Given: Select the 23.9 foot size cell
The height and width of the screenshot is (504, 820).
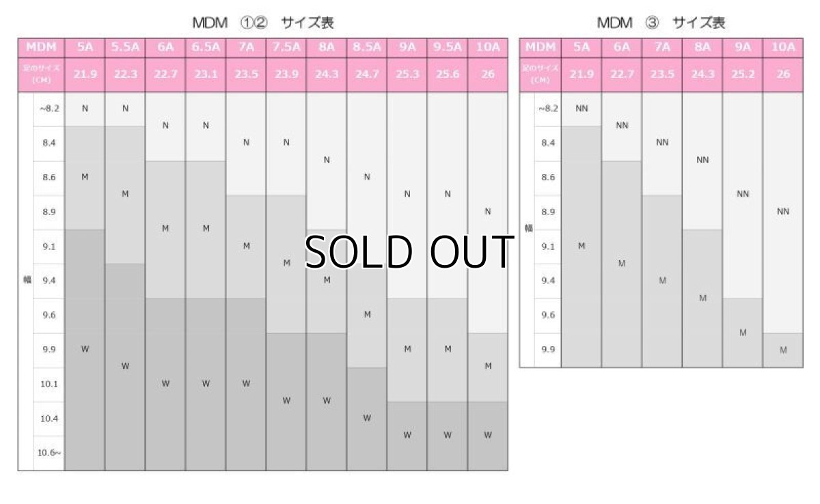Looking at the screenshot, I should [286, 74].
